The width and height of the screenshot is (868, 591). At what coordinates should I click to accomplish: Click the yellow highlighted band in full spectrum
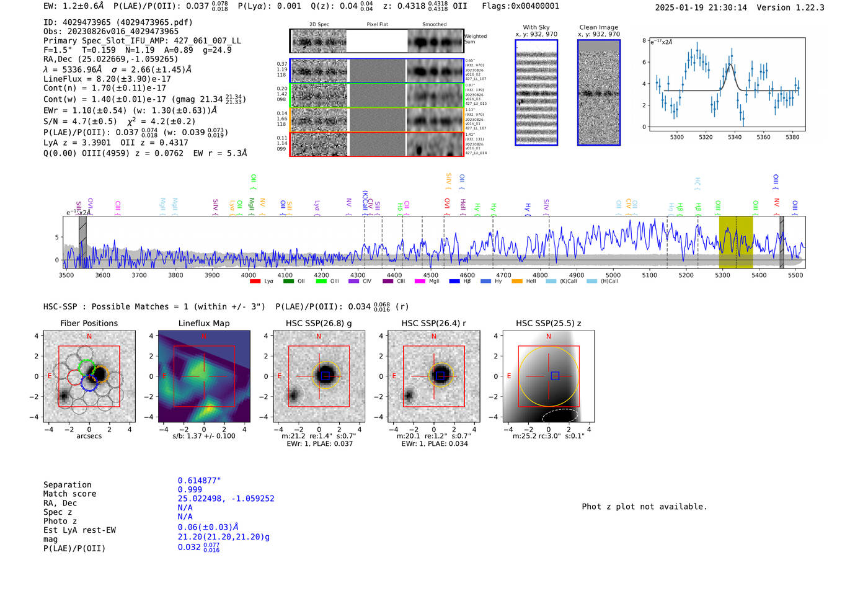pyautogui.click(x=736, y=242)
